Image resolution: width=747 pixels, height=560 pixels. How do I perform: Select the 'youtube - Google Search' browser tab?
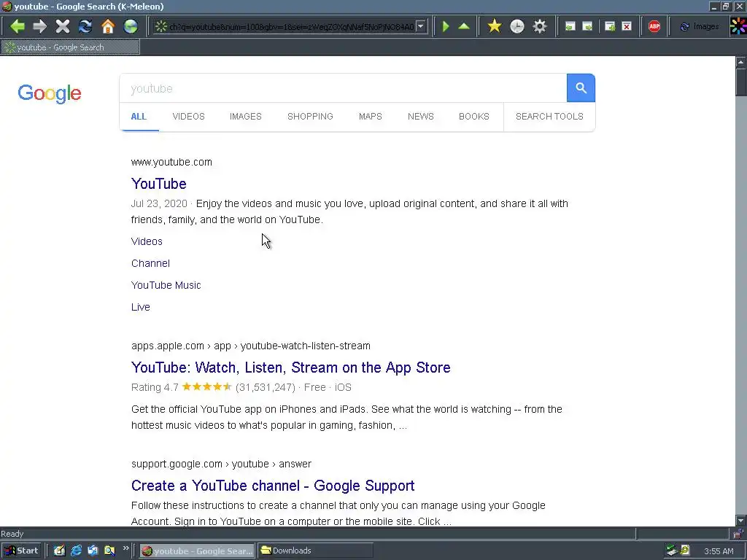click(70, 47)
